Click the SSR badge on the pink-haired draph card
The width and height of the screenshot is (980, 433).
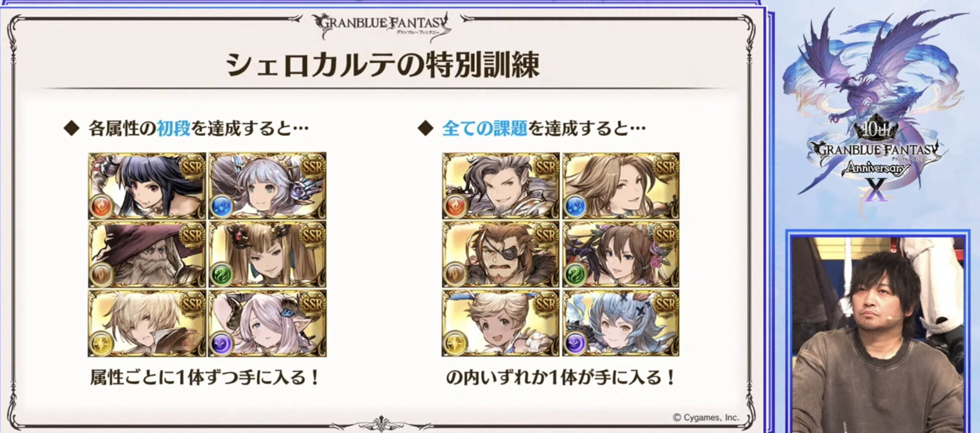[312, 303]
